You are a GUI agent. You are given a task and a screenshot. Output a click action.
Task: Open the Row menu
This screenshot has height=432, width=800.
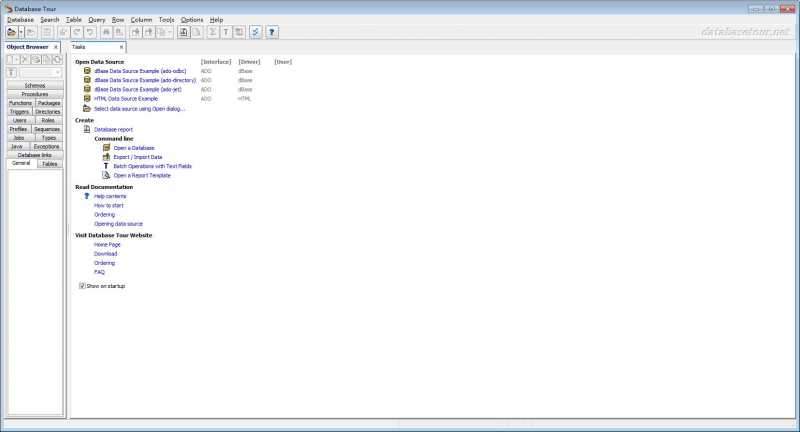[118, 20]
